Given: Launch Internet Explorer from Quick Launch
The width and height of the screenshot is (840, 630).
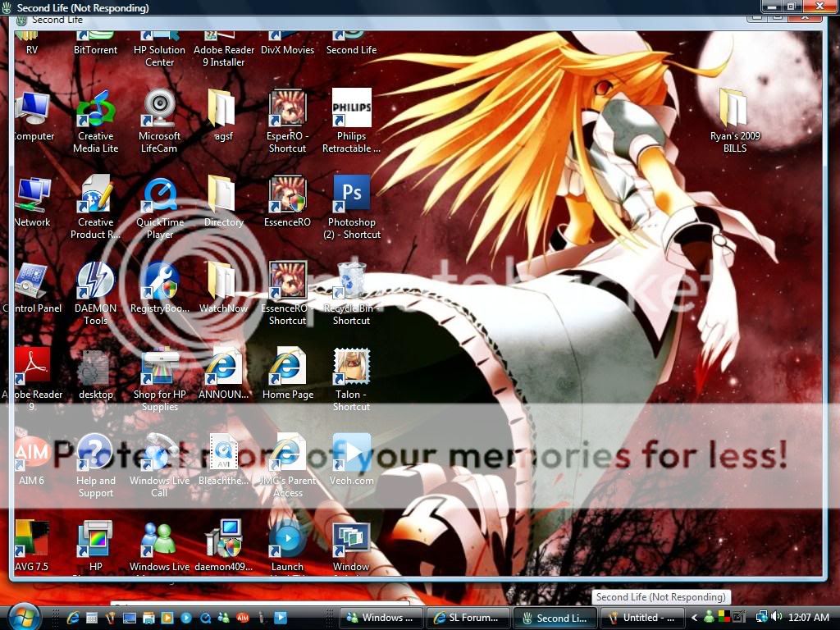Looking at the screenshot, I should (x=72, y=618).
